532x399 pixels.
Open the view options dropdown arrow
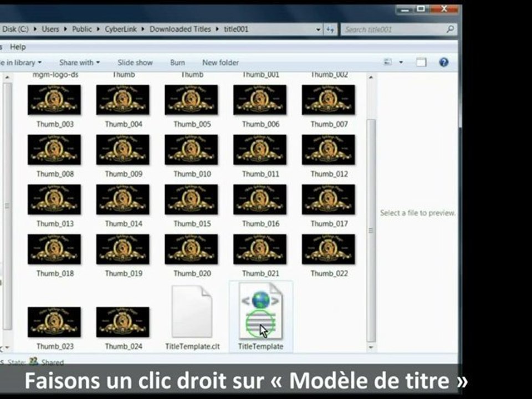pyautogui.click(x=401, y=63)
